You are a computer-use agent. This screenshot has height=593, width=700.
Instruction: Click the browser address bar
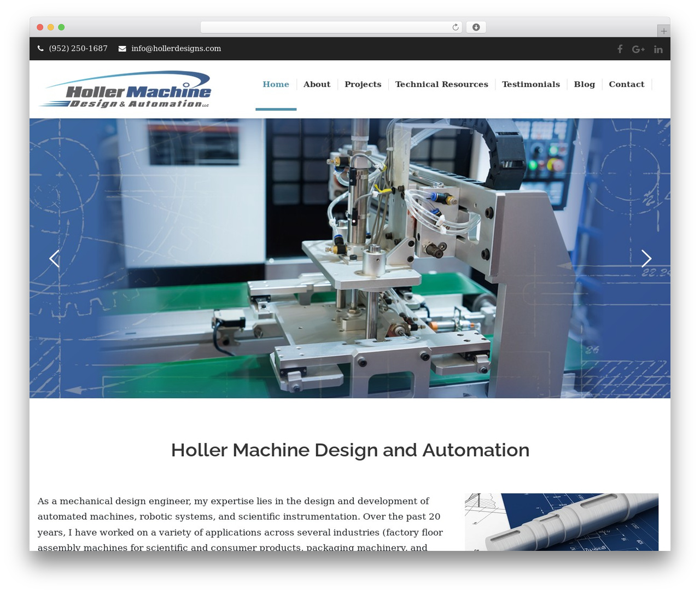click(331, 27)
